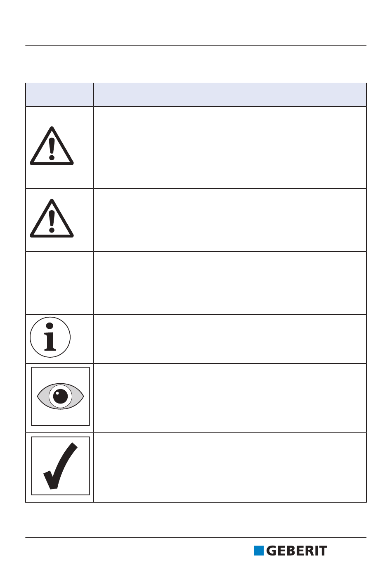Click the horizontal rule at the page top
The height and width of the screenshot is (565, 392).
(196, 46)
